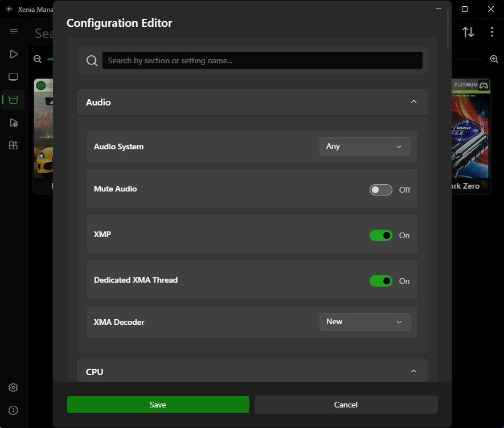Open the Audio System dropdown
The height and width of the screenshot is (428, 504).
click(365, 146)
